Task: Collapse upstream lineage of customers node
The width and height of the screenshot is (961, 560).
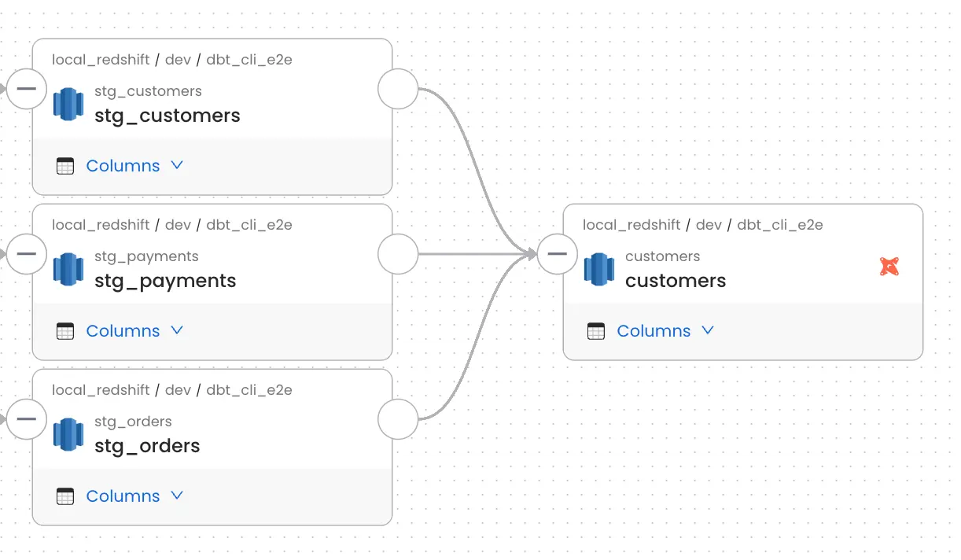Action: 558,254
